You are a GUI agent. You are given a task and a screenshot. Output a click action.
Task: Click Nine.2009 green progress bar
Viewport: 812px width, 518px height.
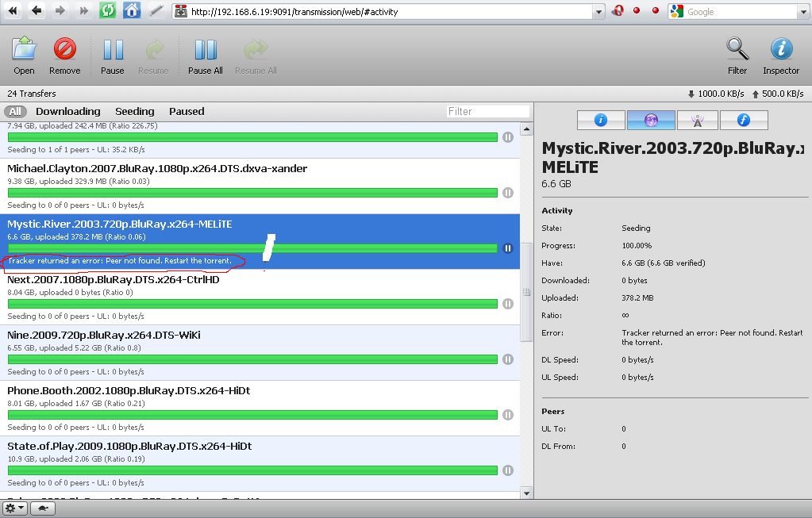[252, 359]
